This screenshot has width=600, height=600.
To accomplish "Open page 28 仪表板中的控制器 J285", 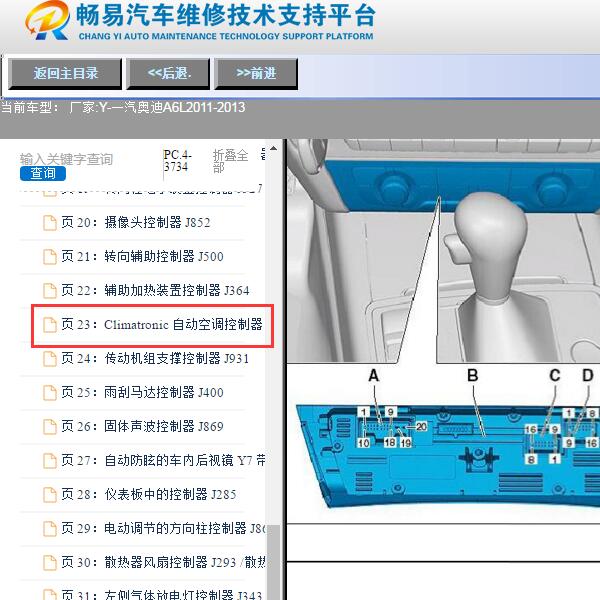I will tap(148, 494).
